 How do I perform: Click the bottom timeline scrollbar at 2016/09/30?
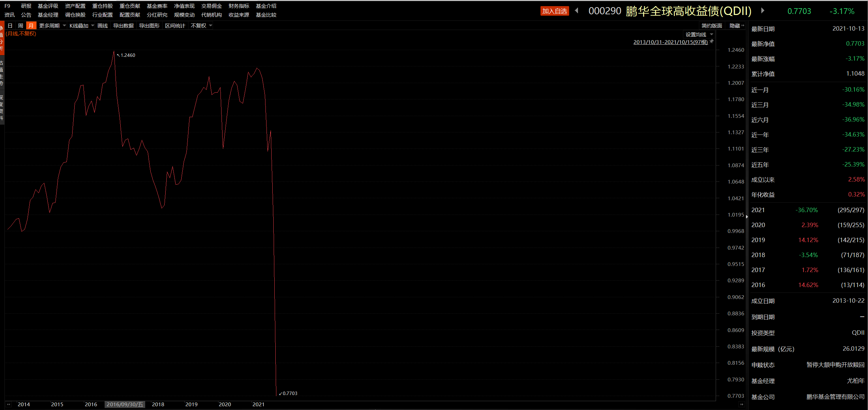(x=125, y=405)
